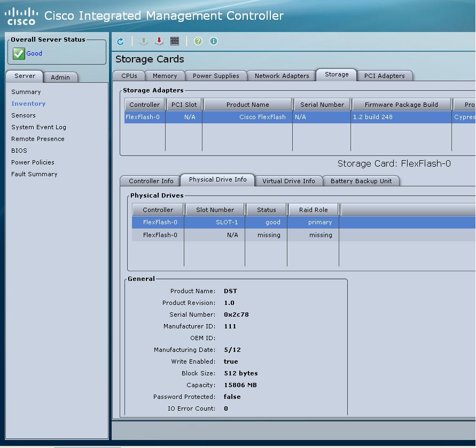Viewport: 476px width, 448px height.
Task: Click the '1.2 build 248' firmware cell
Action: [x=401, y=117]
